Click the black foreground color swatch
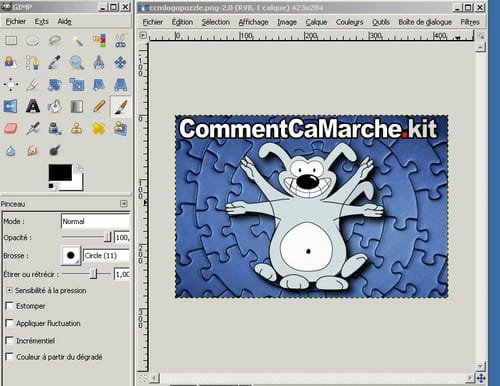Image resolution: width=500 pixels, height=386 pixels. (60, 172)
